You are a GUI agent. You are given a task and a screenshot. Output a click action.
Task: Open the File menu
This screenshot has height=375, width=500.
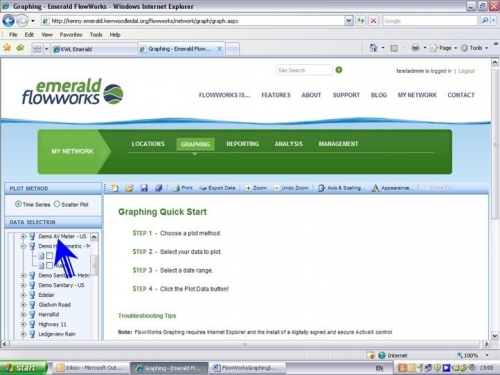pos(13,35)
